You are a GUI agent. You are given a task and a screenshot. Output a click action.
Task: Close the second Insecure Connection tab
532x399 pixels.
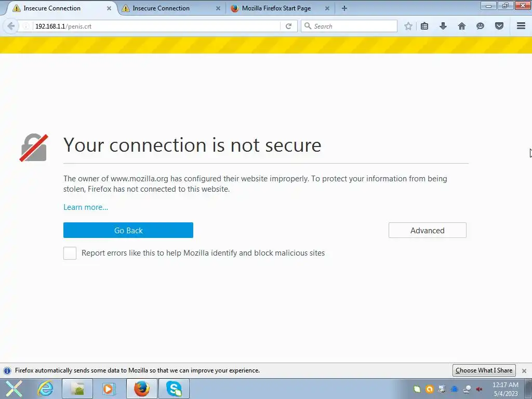[x=218, y=8]
